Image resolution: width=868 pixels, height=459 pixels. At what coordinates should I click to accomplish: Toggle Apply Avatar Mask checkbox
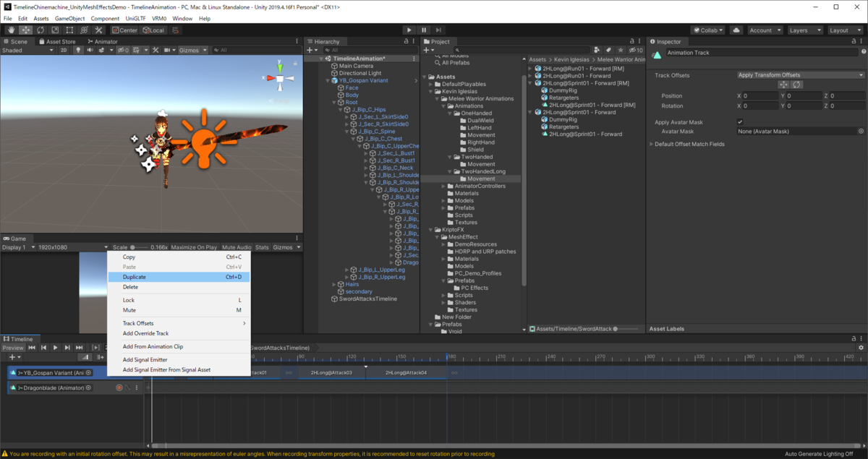click(x=740, y=122)
